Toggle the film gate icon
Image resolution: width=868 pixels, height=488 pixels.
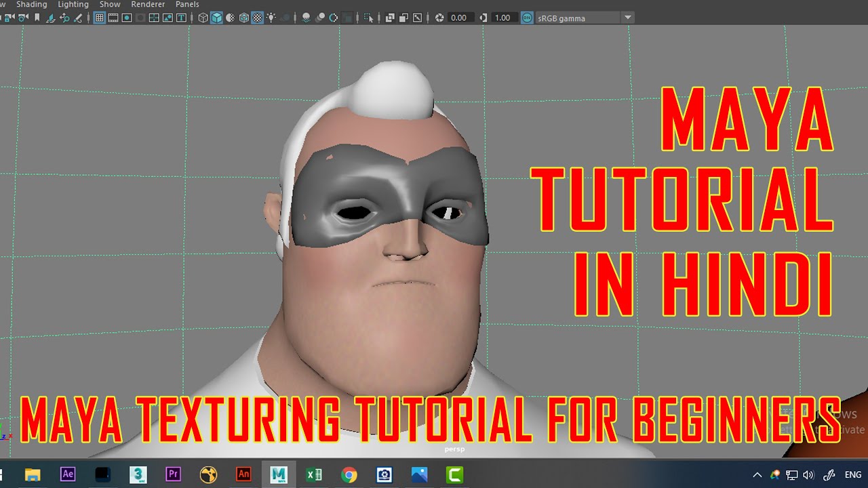(x=113, y=18)
